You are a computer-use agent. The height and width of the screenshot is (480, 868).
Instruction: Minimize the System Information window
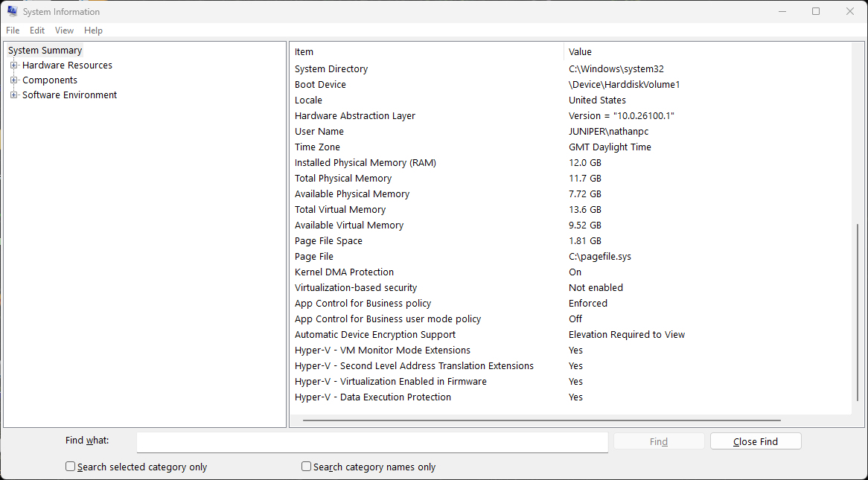click(x=782, y=11)
